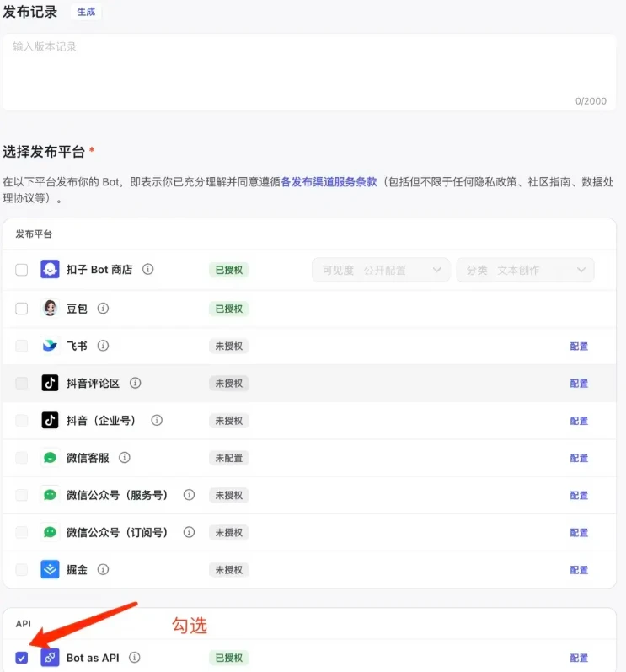Click 生成 next to 发布记录
This screenshot has width=626, height=672.
click(x=86, y=12)
